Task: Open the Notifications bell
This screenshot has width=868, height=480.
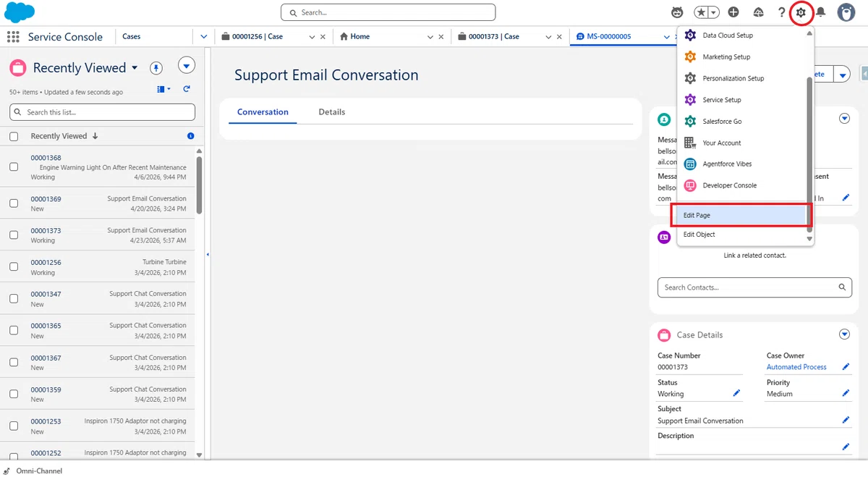Action: tap(821, 12)
